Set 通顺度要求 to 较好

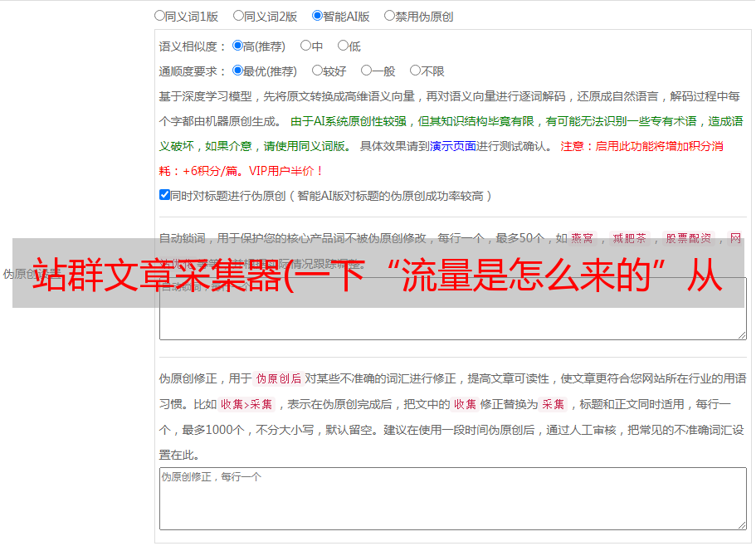tap(317, 71)
